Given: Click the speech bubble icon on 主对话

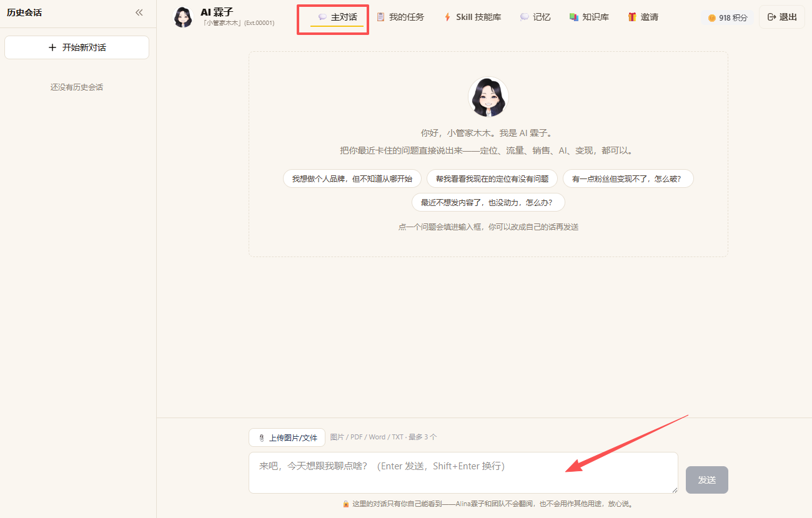Looking at the screenshot, I should 322,17.
